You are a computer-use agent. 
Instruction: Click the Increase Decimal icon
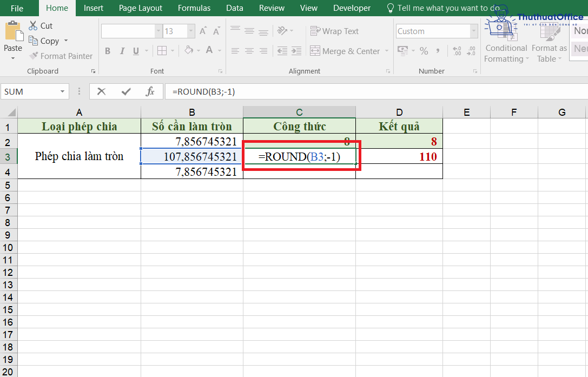[x=457, y=50]
